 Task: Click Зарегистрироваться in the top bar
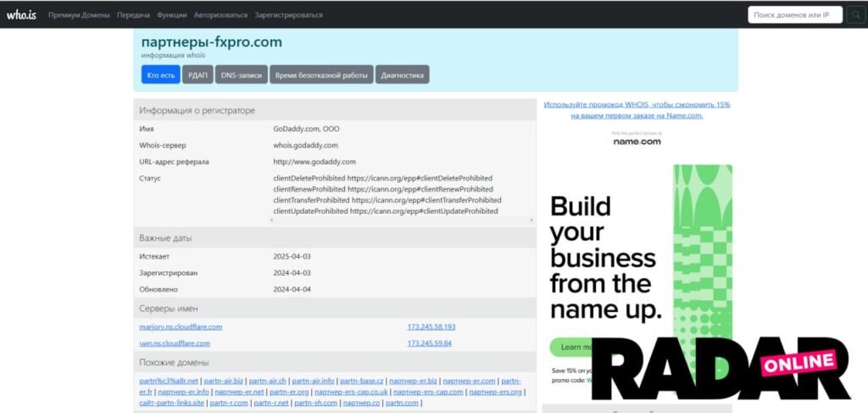click(x=288, y=15)
